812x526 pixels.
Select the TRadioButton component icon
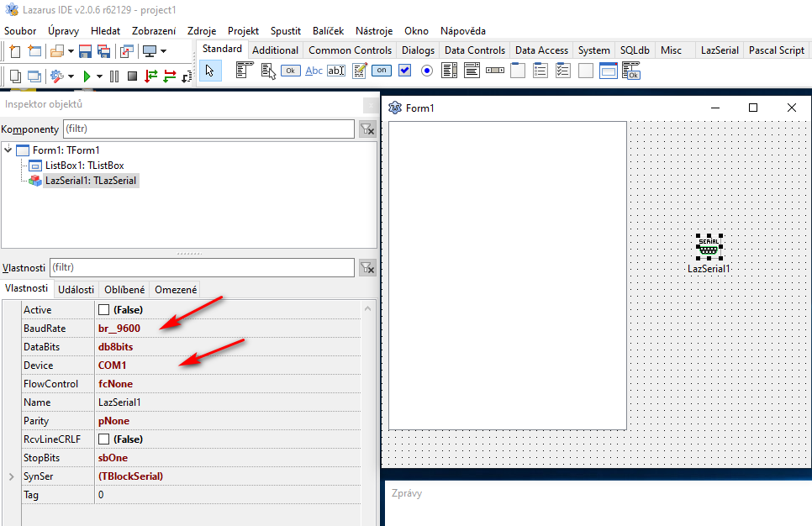pyautogui.click(x=427, y=71)
